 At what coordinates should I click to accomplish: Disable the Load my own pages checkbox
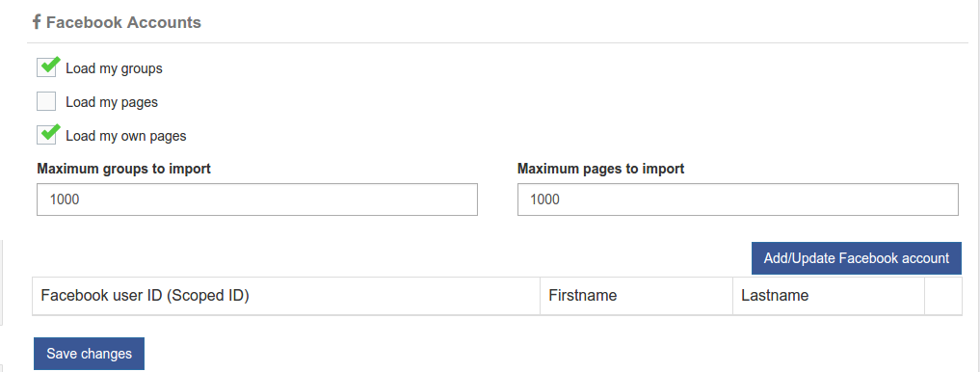[x=46, y=135]
